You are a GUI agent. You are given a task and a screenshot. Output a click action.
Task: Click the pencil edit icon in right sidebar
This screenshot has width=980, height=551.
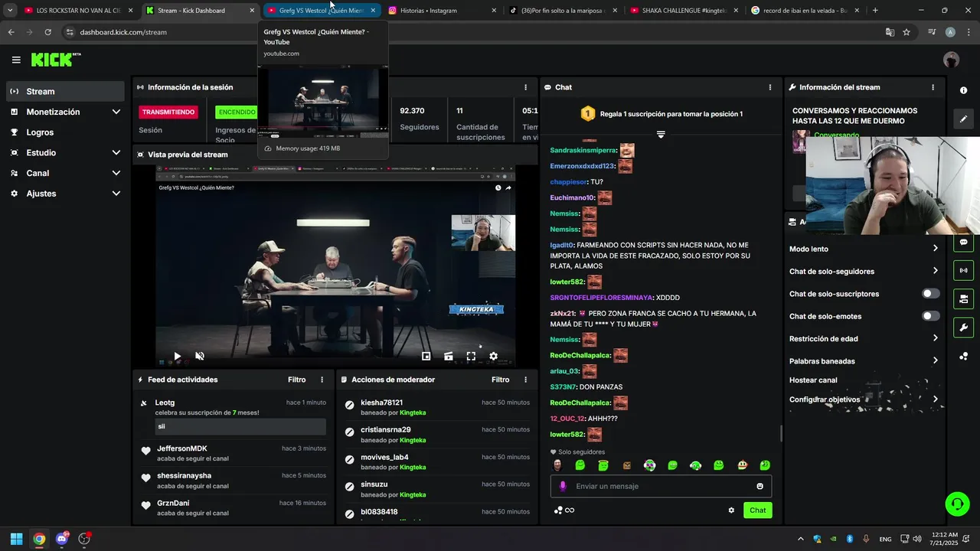[963, 119]
